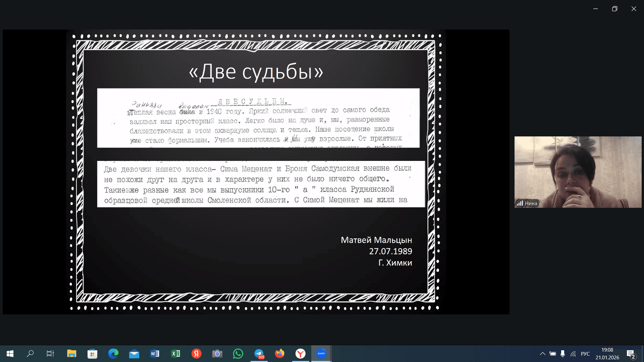This screenshot has width=644, height=362.
Task: Open the Zoom app in the taskbar
Action: tap(321, 354)
